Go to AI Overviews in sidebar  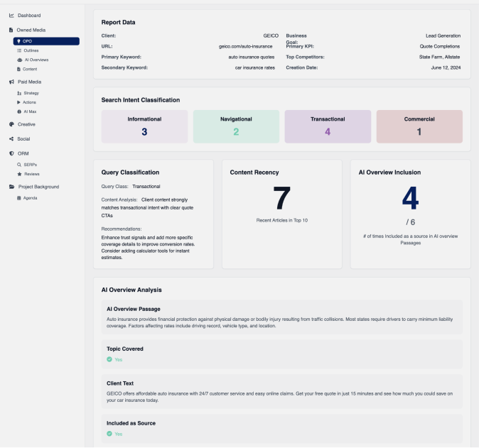click(36, 60)
